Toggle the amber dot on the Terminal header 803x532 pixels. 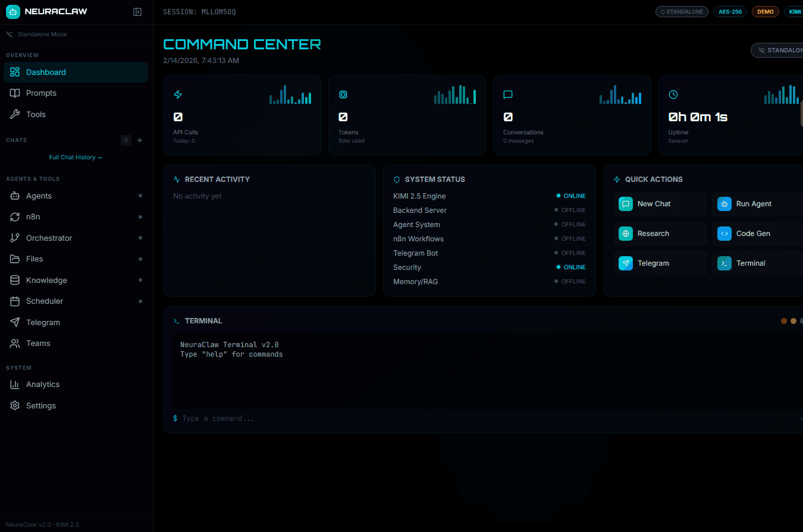(793, 320)
